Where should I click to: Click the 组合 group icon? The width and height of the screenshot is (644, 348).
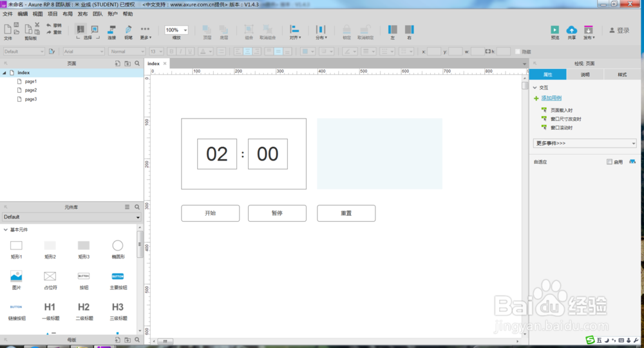[249, 29]
